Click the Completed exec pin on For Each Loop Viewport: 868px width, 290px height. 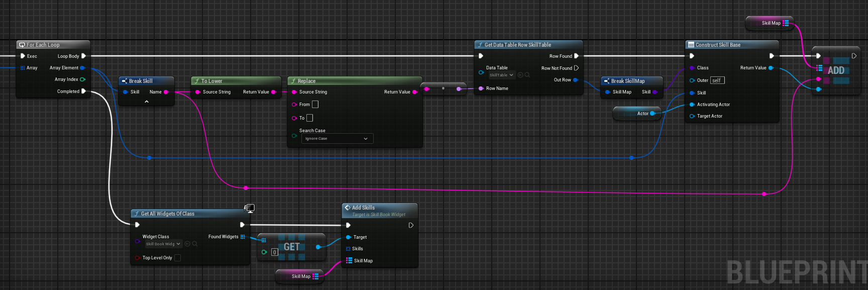pos(83,91)
